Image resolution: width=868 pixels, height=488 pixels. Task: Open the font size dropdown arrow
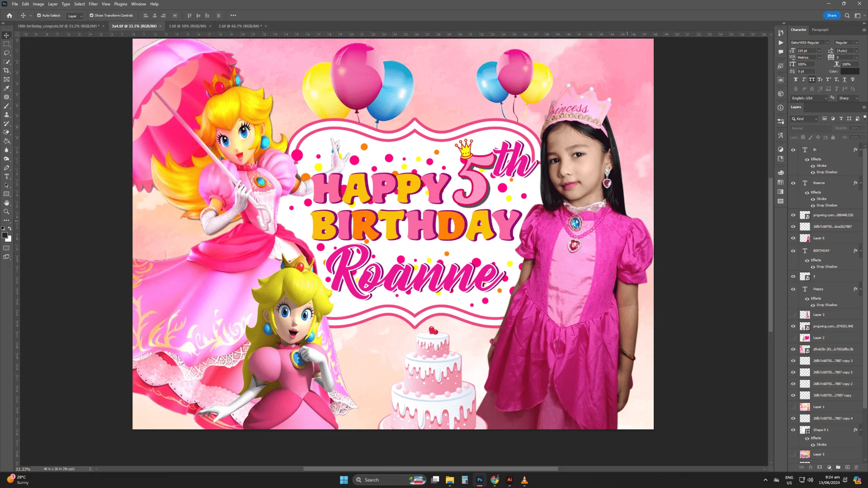point(819,51)
